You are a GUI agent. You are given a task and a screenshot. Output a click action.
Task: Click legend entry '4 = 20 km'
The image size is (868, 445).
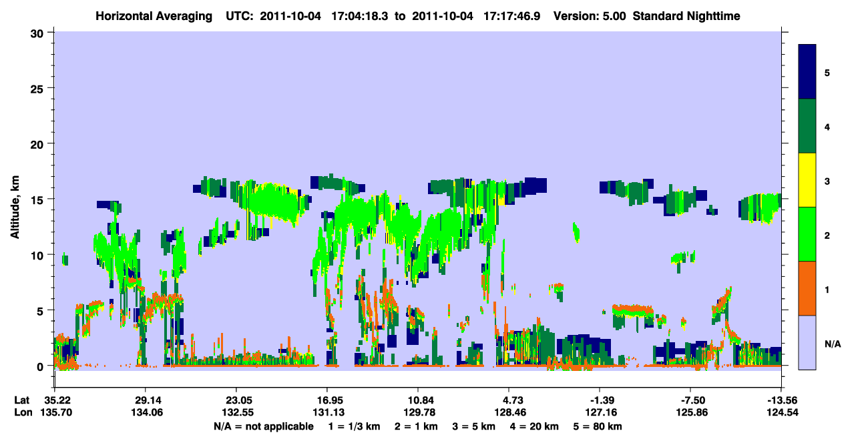pyautogui.click(x=535, y=426)
